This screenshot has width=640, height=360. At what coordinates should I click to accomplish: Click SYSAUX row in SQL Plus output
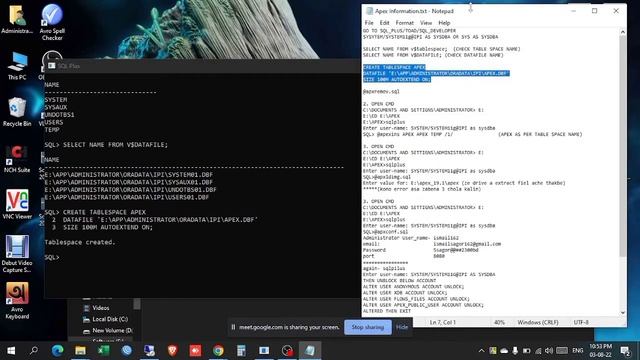(x=56, y=107)
